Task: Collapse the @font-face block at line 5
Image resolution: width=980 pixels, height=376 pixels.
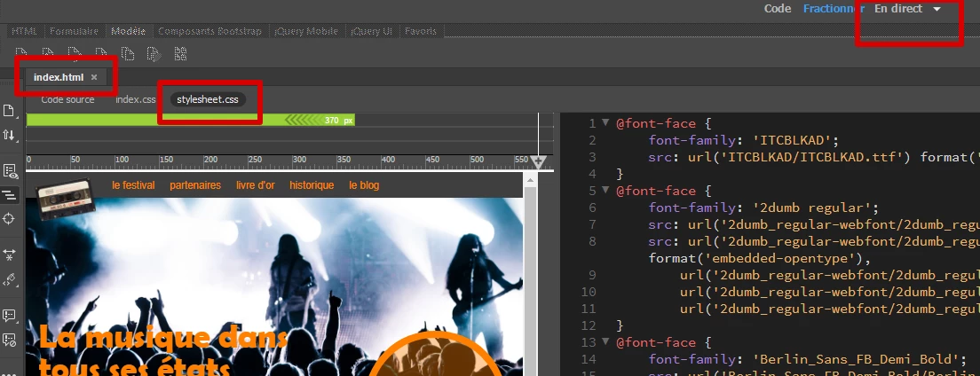Action: pos(605,191)
